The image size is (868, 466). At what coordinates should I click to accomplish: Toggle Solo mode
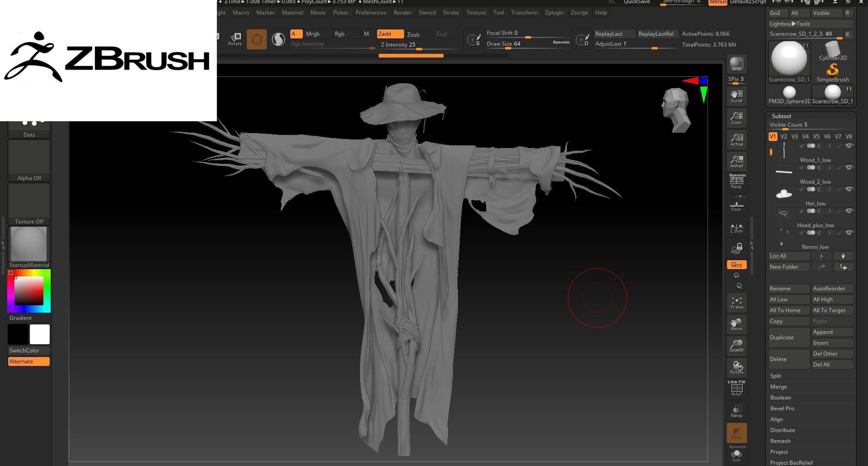point(736,454)
